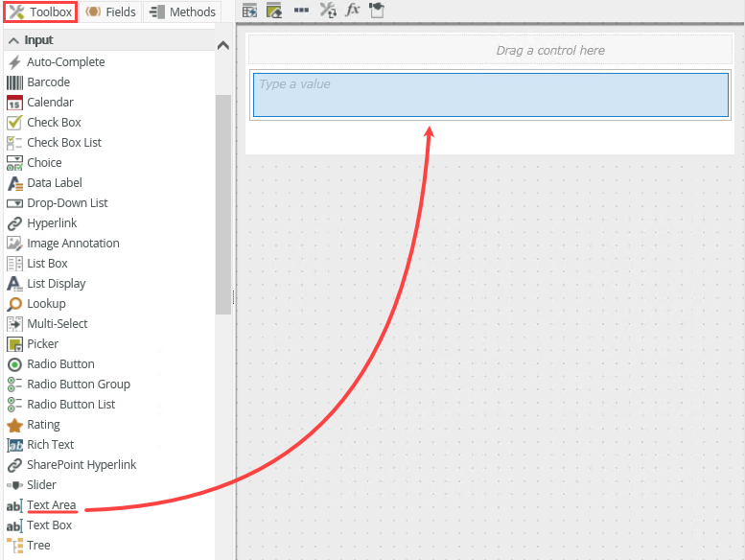Screen dimensions: 745x560
Task: Select the Radio Button icon
Action: tap(14, 364)
